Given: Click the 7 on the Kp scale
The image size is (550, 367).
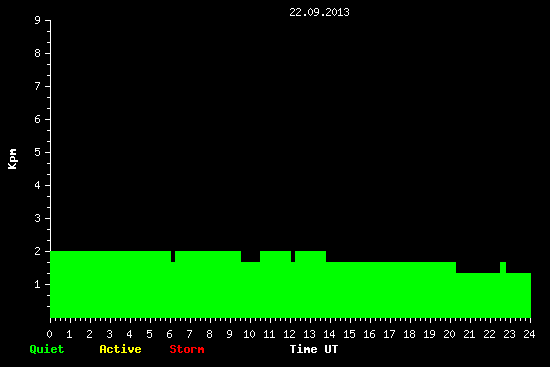Looking at the screenshot, I should pyautogui.click(x=38, y=86).
